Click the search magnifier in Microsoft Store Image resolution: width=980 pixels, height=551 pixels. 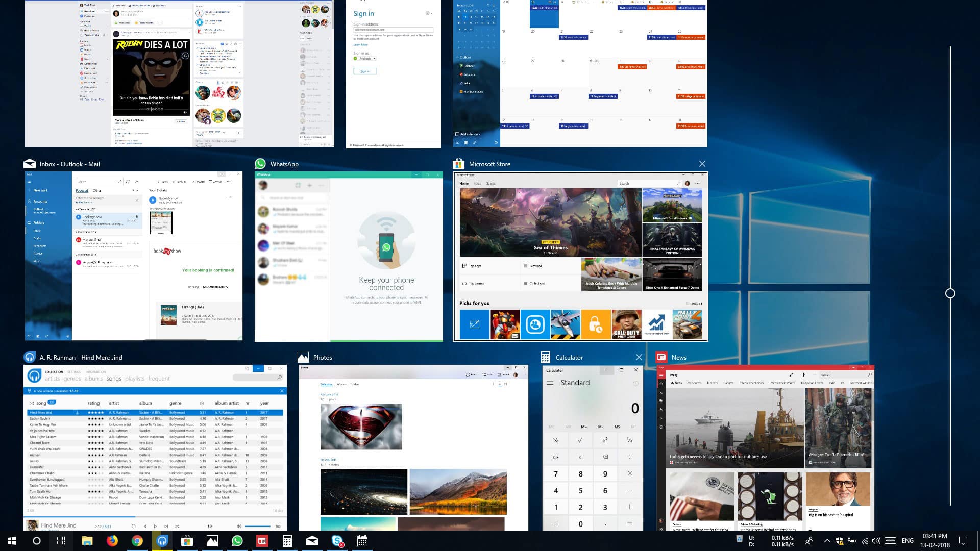(x=677, y=183)
